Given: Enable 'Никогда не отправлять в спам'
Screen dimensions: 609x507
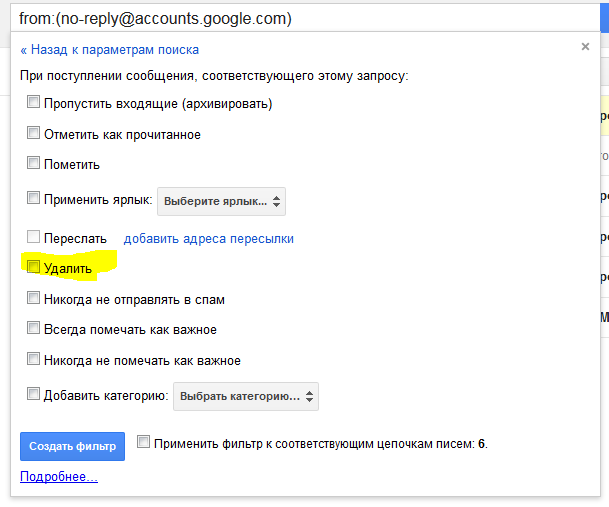Looking at the screenshot, I should point(34,298).
